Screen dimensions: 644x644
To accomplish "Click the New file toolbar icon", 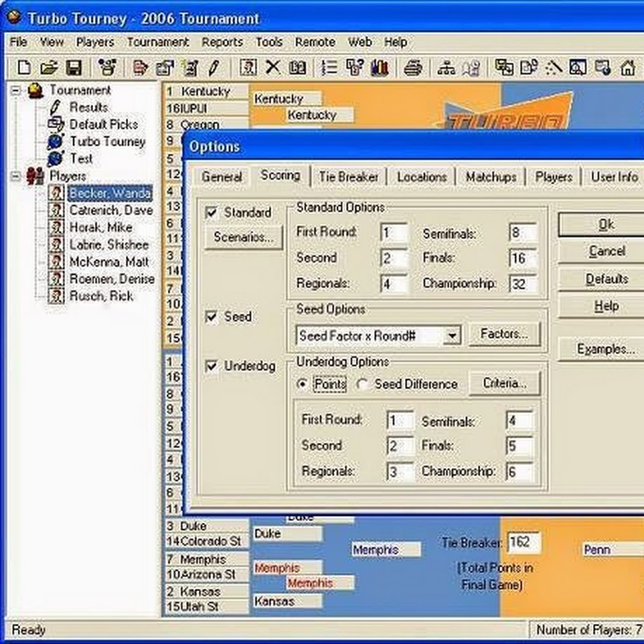I will tap(24, 68).
